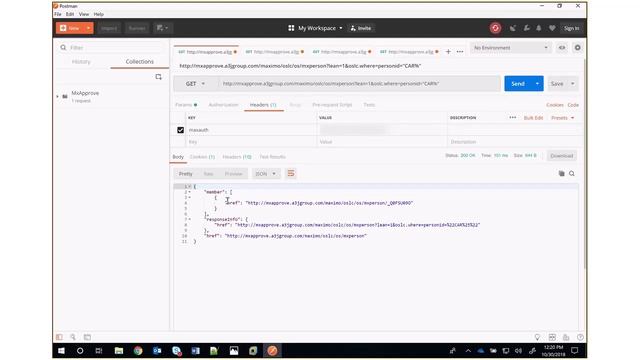Click the Download response button

click(562, 156)
